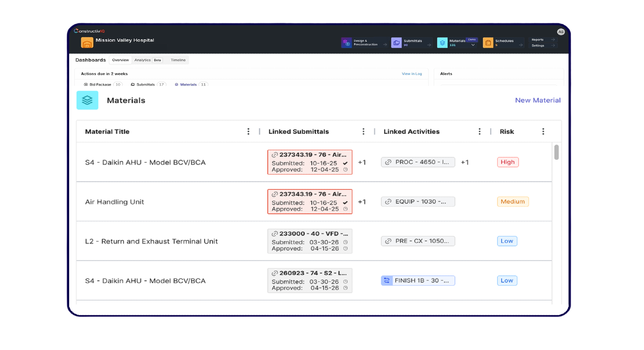644x350 pixels.
Task: Open Linked Submittals column options menu
Action: pyautogui.click(x=364, y=132)
